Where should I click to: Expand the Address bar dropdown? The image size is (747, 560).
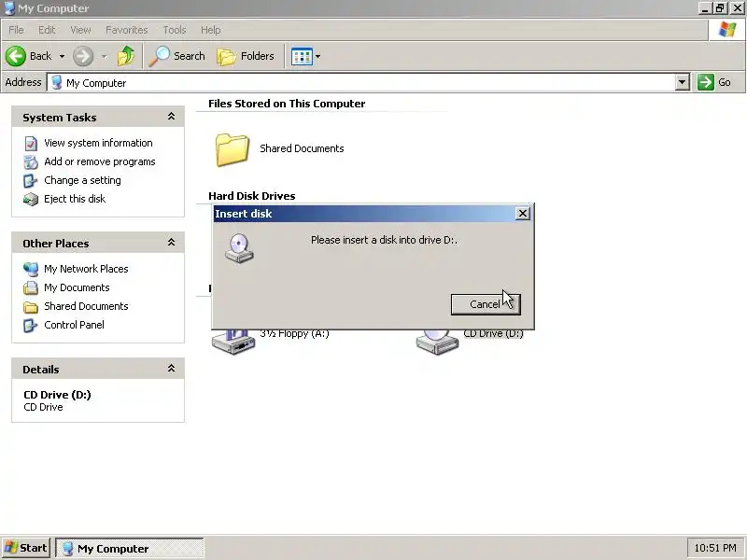(683, 82)
